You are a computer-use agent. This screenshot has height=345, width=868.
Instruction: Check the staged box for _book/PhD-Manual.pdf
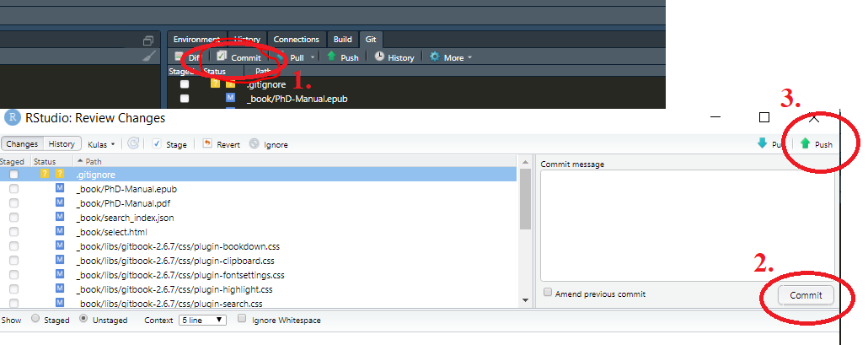(13, 203)
